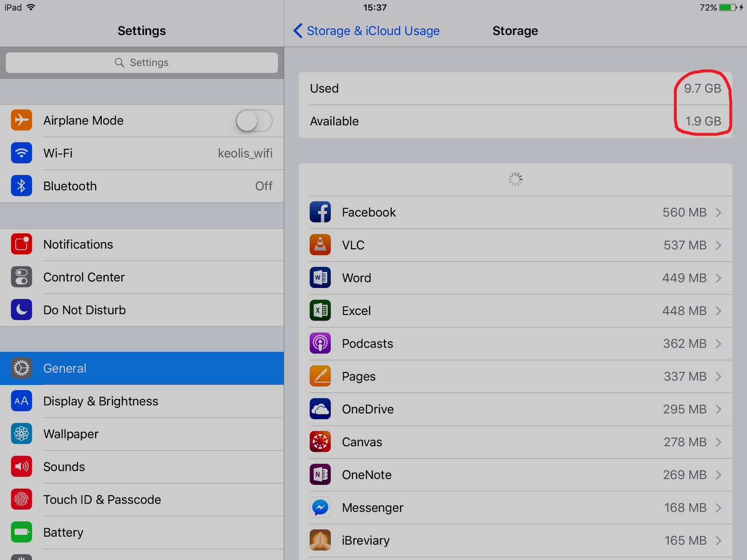Select the Facebook 560 MB size

(x=684, y=212)
